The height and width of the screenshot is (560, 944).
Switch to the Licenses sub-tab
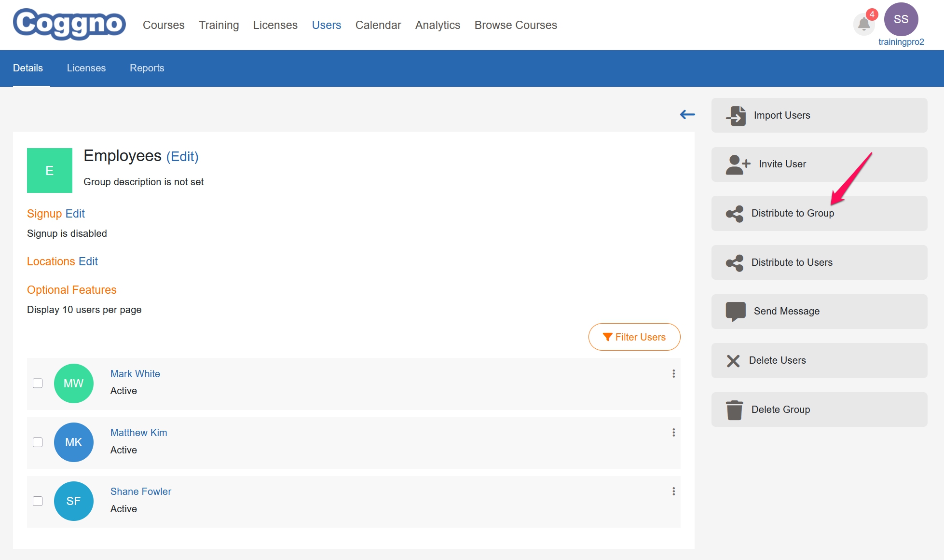[x=86, y=68]
